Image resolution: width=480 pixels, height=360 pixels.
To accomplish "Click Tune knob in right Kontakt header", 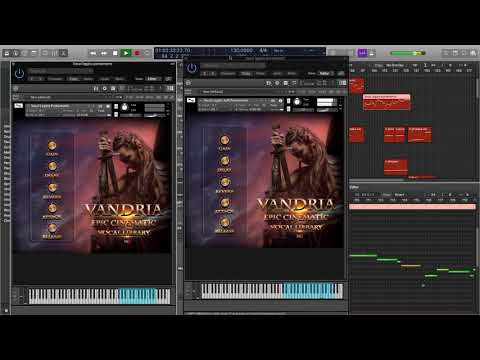I will tap(297, 102).
